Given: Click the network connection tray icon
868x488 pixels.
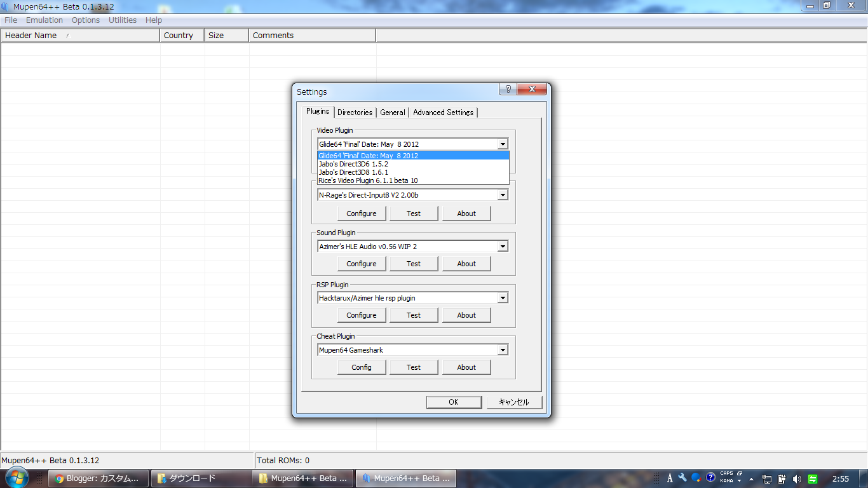Looking at the screenshot, I should click(767, 479).
